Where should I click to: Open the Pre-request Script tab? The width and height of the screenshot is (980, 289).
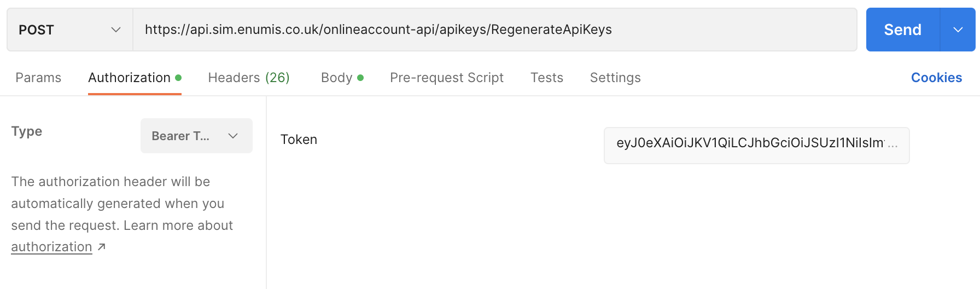click(446, 78)
